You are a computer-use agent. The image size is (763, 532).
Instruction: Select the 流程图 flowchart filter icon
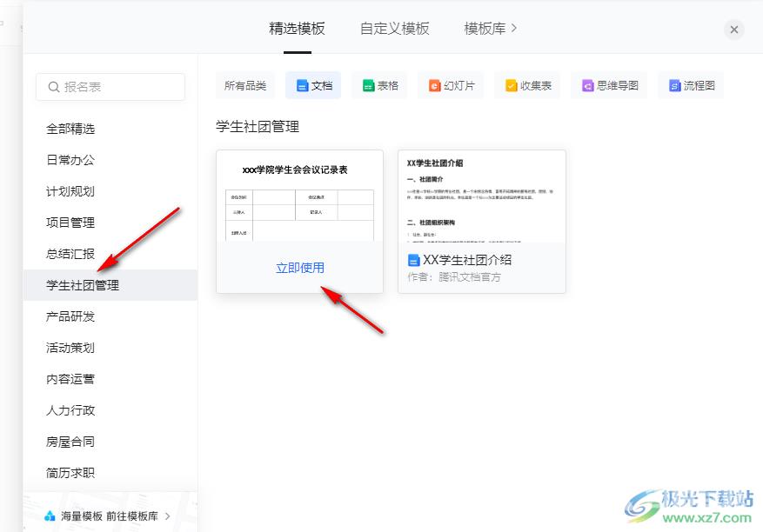click(x=674, y=85)
